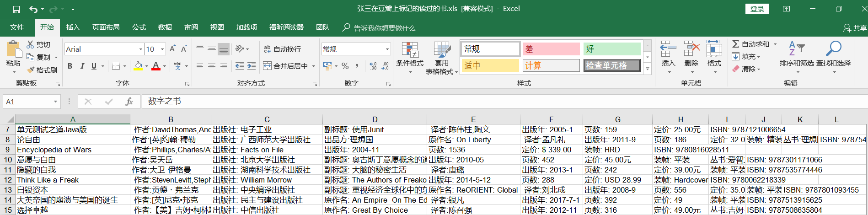Open Format as Table gallery

(441, 57)
